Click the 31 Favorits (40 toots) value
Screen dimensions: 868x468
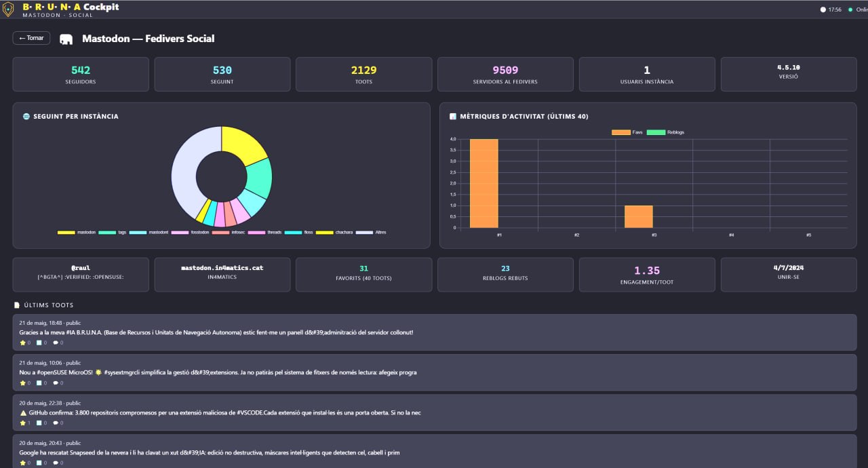(x=364, y=269)
